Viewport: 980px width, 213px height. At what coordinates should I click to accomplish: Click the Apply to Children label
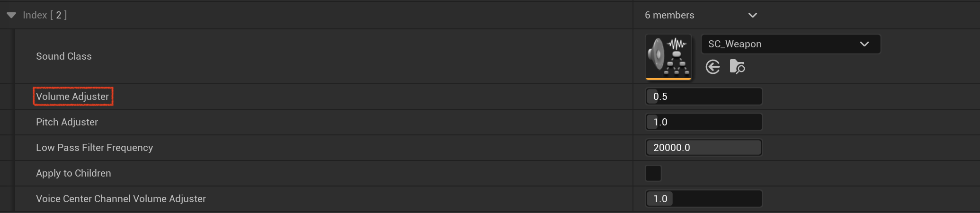73,173
